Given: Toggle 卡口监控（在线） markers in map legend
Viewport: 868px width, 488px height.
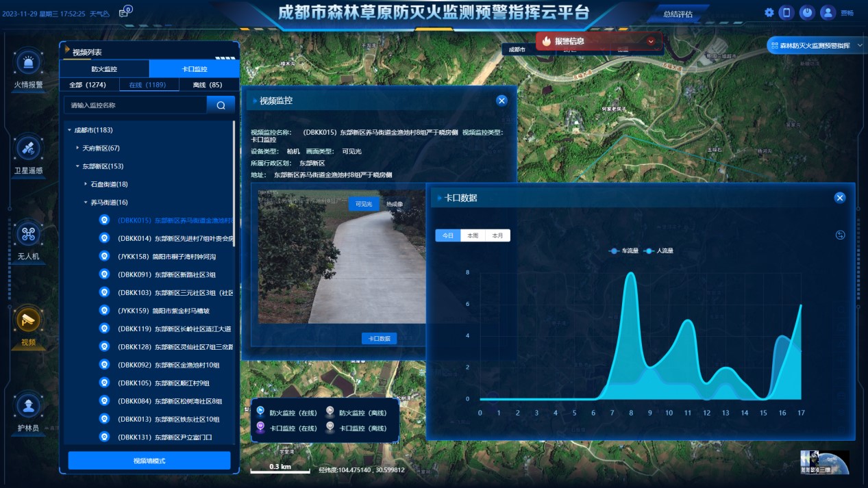Looking at the screenshot, I should (286, 428).
